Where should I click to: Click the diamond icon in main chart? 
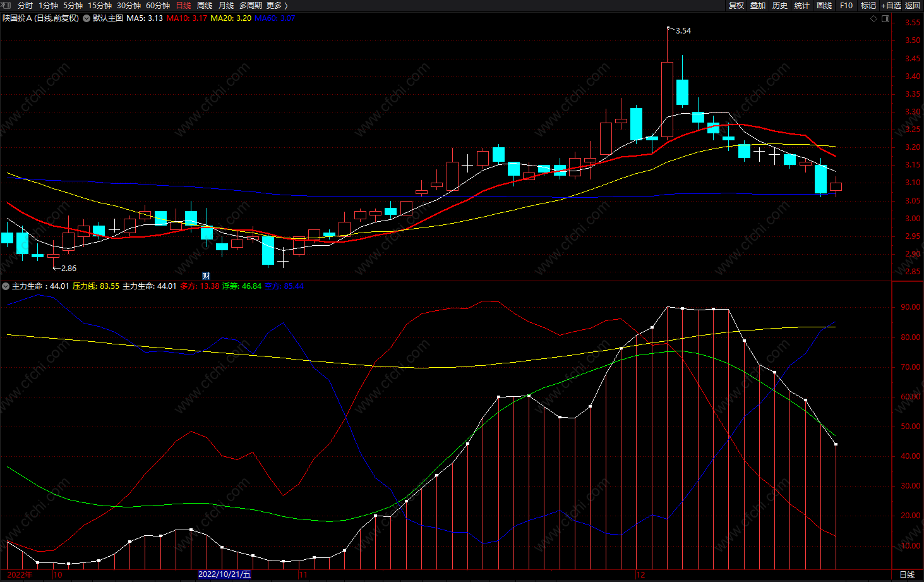click(x=874, y=18)
